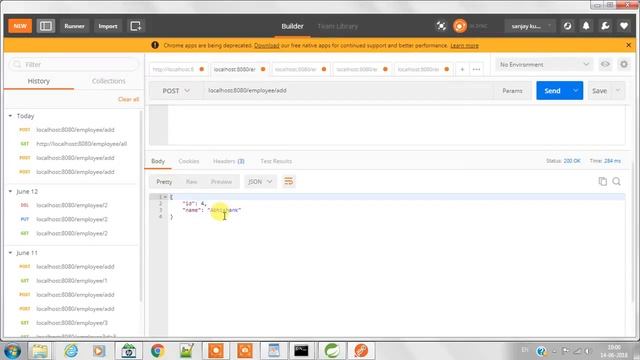Open the tab options ellipsis menu
The width and height of the screenshot is (640, 360).
[x=476, y=69]
